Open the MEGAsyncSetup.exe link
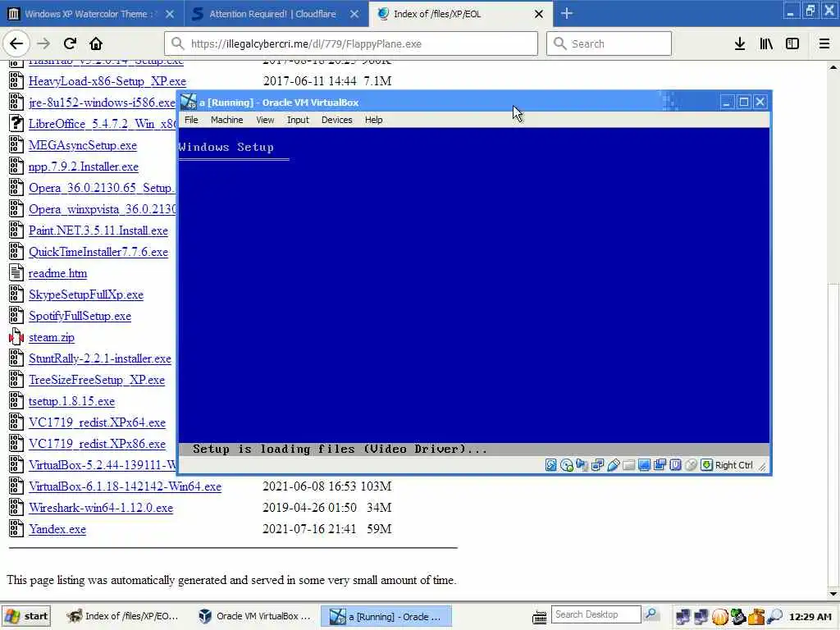Screen dimensions: 840x630 pyautogui.click(x=83, y=145)
